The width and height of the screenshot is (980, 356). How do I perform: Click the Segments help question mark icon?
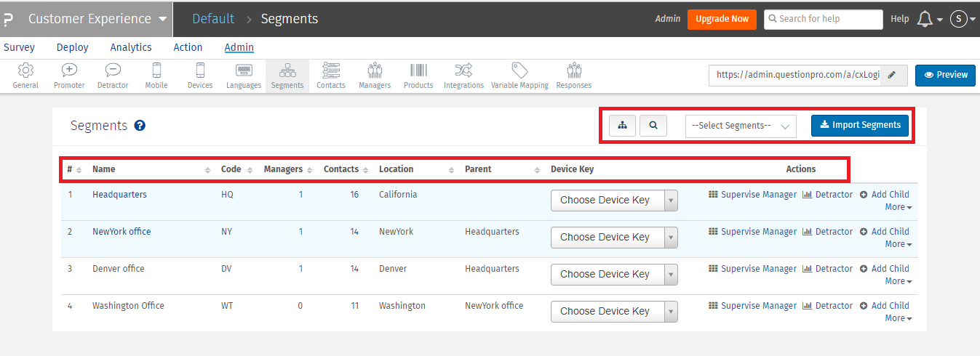pos(140,126)
